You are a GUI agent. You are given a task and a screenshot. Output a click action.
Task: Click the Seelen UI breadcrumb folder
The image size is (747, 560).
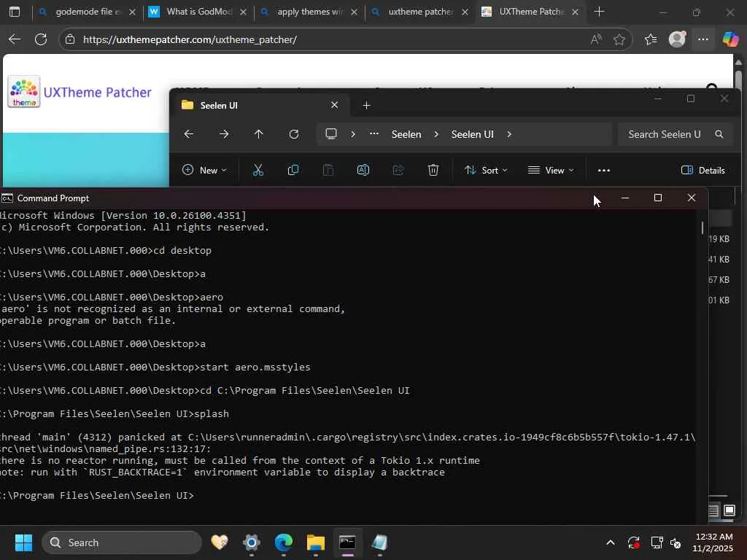click(x=473, y=134)
